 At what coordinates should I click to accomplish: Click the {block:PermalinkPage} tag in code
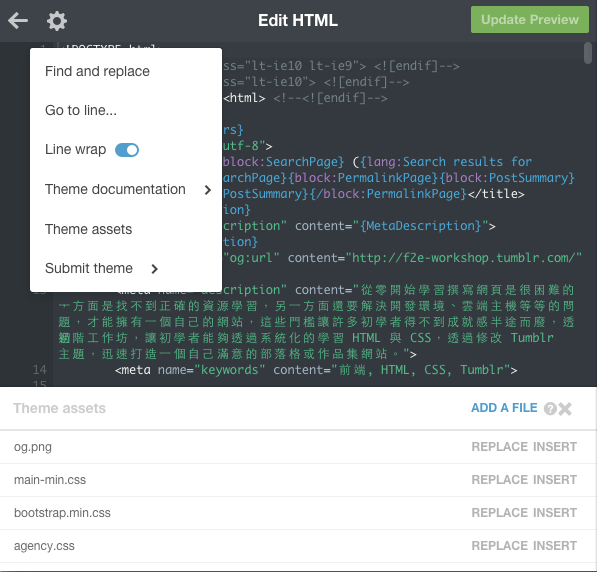366,178
